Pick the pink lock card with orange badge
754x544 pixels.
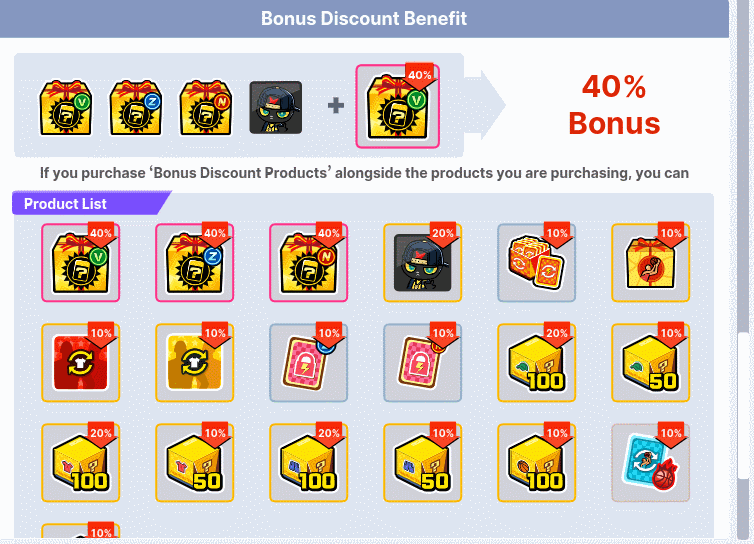click(422, 363)
